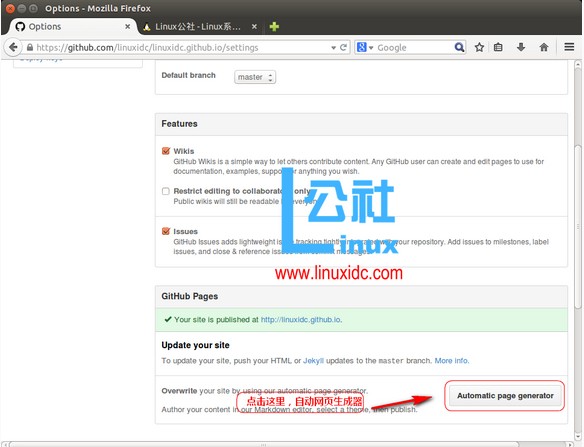Screen dimensions: 584x447
Task: Close the Options tab
Action: [127, 26]
